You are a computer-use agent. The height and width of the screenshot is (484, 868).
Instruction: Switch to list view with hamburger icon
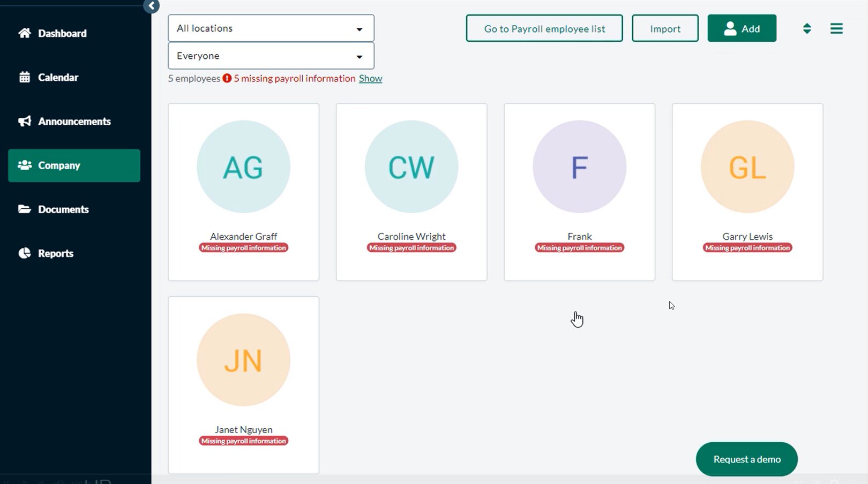coord(836,28)
